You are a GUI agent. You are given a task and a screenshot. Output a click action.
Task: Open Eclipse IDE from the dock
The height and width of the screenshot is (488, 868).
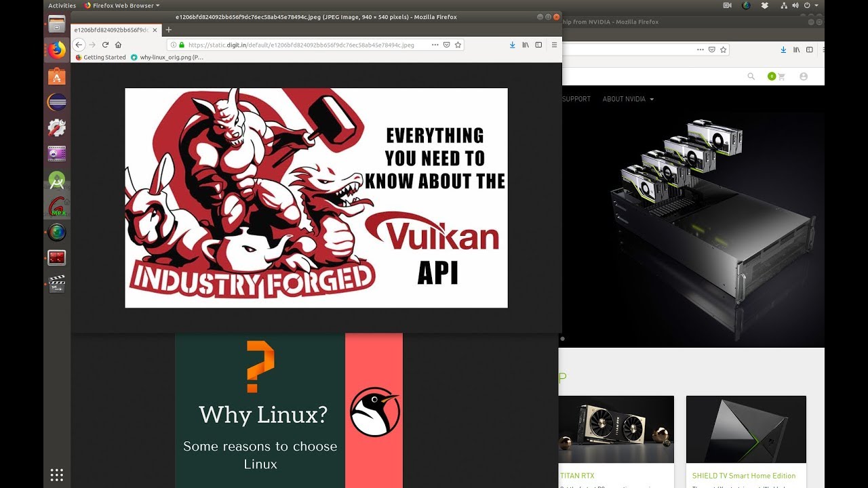point(57,102)
